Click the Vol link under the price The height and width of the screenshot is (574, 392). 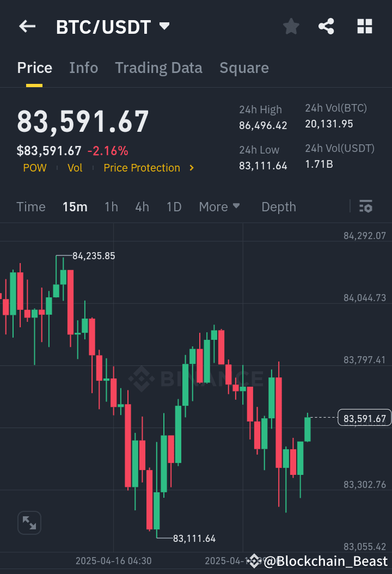click(75, 168)
